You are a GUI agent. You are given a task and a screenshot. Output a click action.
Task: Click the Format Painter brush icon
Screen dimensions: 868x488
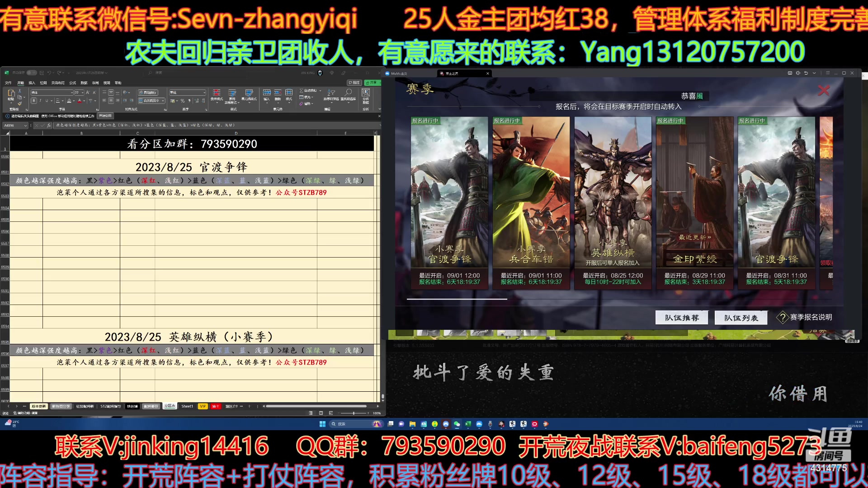tap(20, 103)
